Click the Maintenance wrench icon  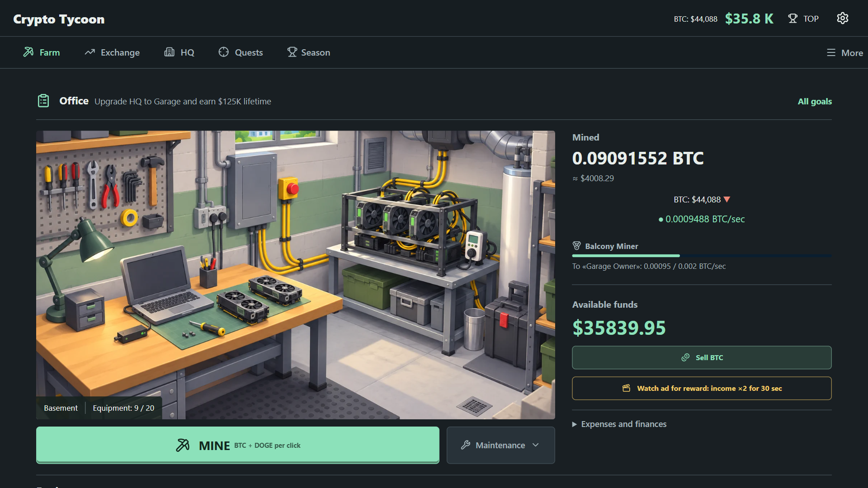pos(466,445)
